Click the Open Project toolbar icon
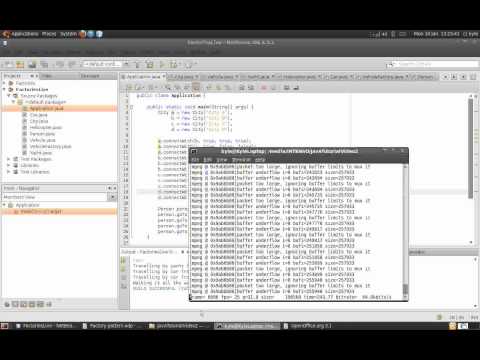The image size is (480, 360). (32, 64)
